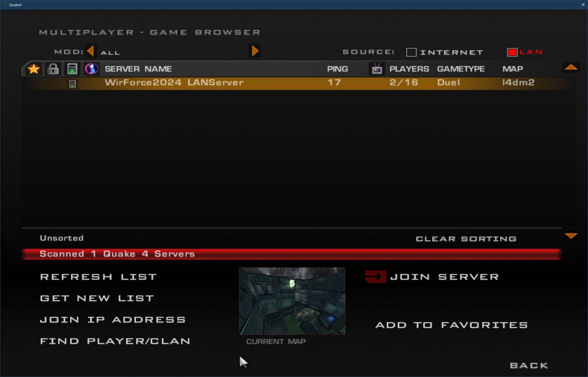Click l4dm2 map cell
Screen dimensions: 588x377
518,82
